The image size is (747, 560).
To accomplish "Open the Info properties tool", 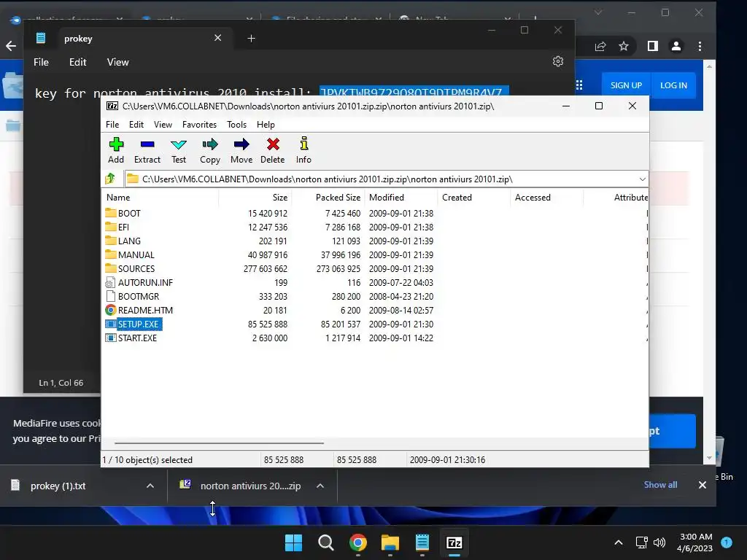I will 303,150.
